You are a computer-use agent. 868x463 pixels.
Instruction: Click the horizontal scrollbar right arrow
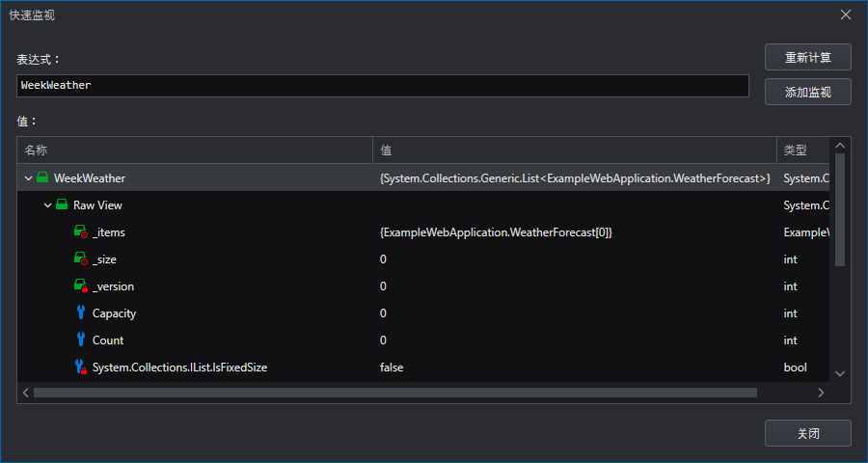coord(821,393)
